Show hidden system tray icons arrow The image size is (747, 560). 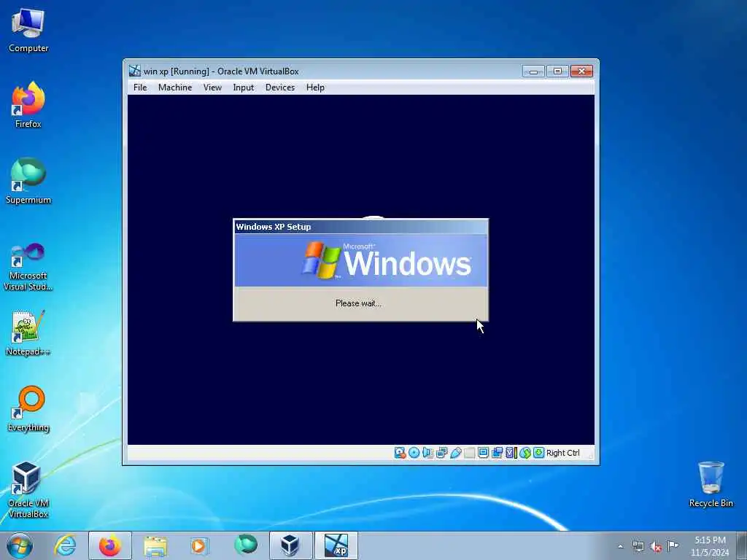click(x=620, y=546)
